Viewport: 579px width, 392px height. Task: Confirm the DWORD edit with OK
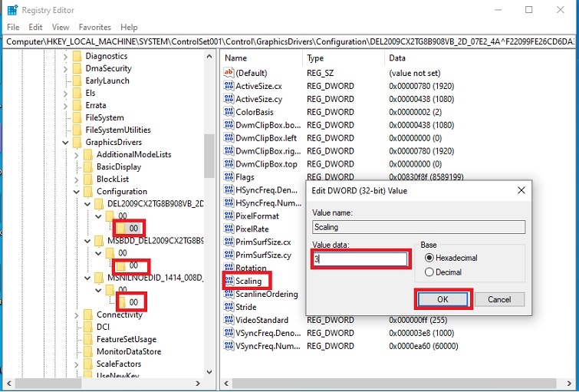click(442, 299)
